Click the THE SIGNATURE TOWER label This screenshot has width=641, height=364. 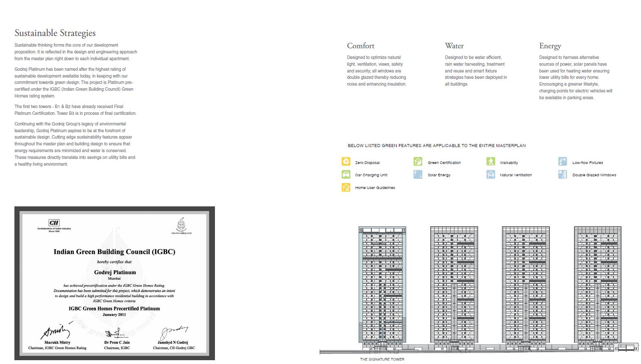click(x=382, y=359)
